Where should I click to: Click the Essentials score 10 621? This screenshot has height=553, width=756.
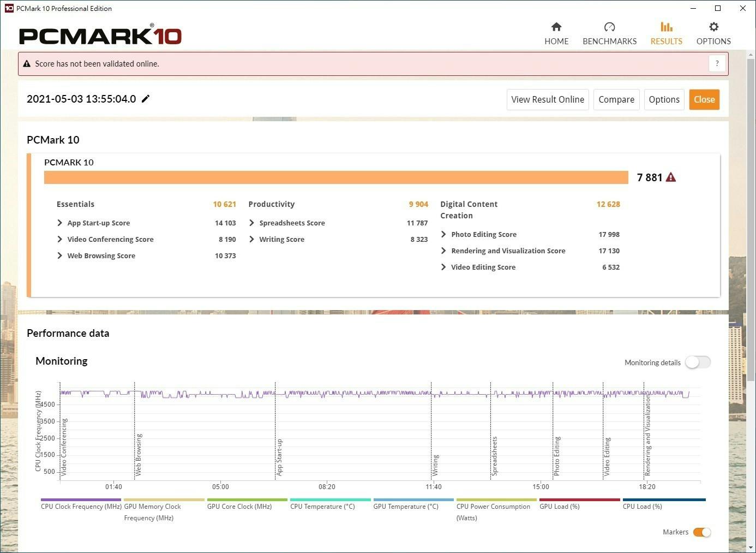click(x=225, y=204)
